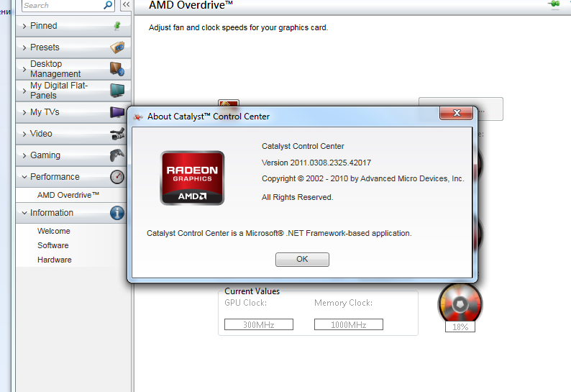Click the Current Values group label
The width and height of the screenshot is (571, 392).
click(x=252, y=291)
